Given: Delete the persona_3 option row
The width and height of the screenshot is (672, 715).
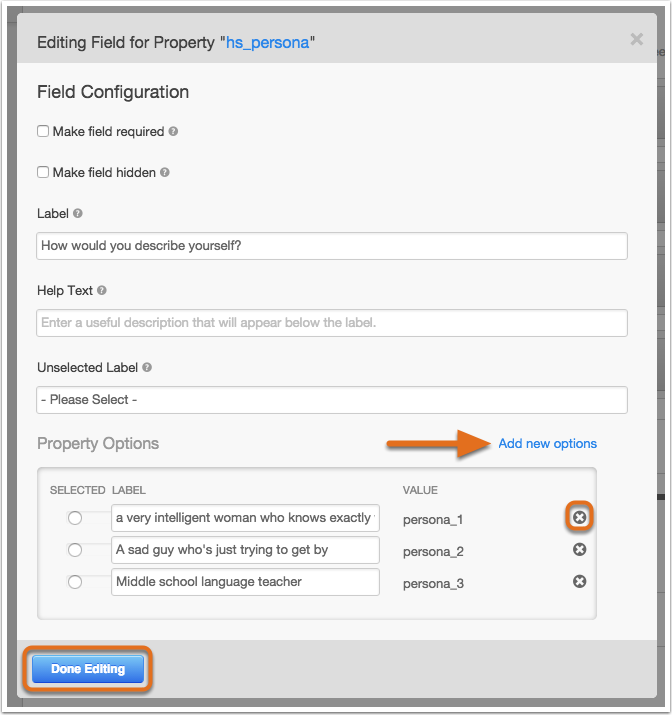Looking at the screenshot, I should 579,581.
